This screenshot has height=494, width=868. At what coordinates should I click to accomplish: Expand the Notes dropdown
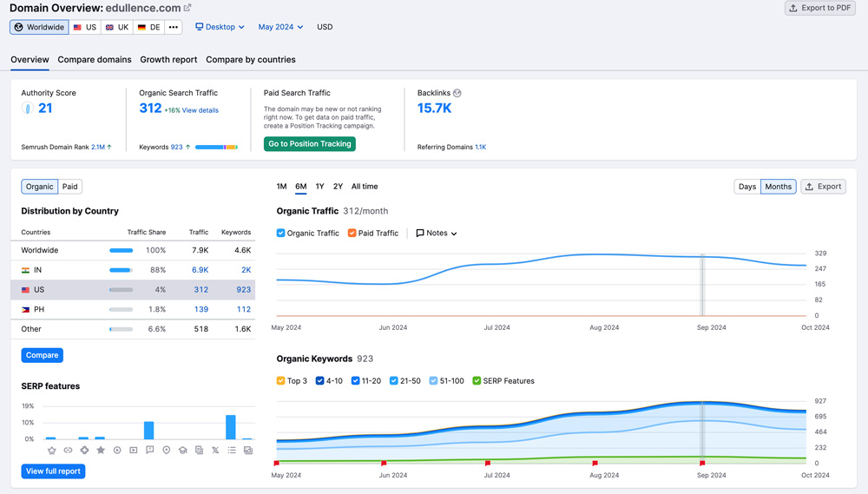[x=437, y=234]
